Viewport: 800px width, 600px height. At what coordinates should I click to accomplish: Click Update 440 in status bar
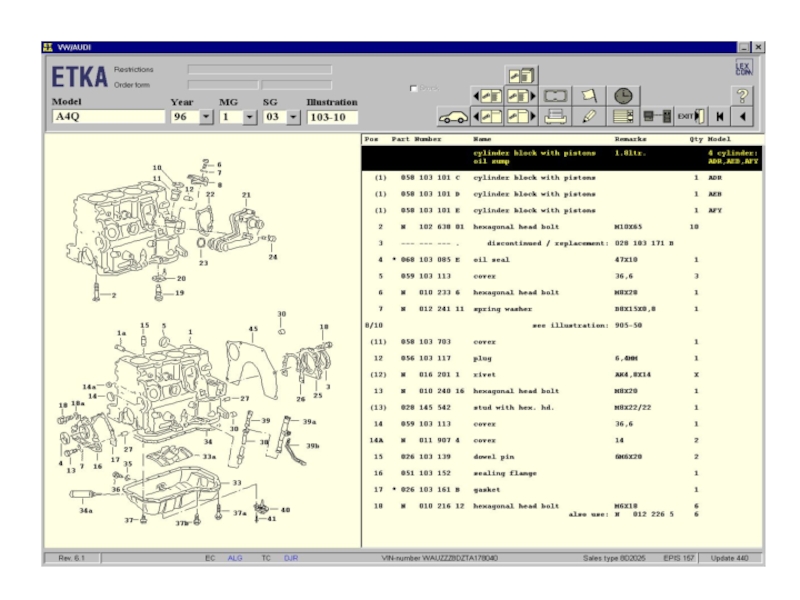click(x=730, y=558)
